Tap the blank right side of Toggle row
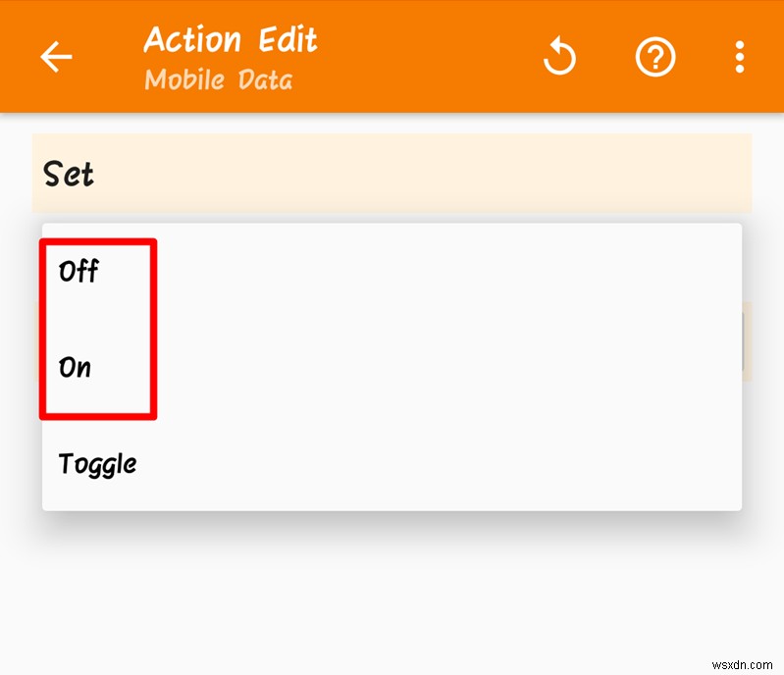The height and width of the screenshot is (675, 784). pyautogui.click(x=442, y=463)
